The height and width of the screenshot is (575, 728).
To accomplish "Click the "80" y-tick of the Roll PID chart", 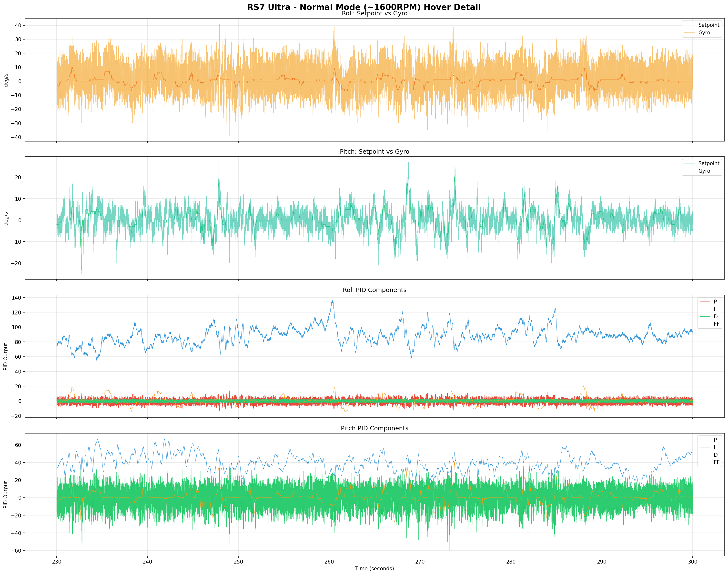I will [x=18, y=342].
